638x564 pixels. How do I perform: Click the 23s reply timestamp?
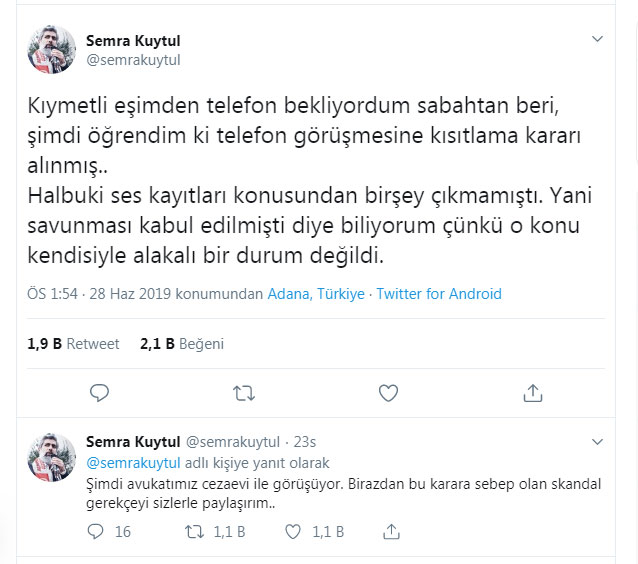pyautogui.click(x=305, y=442)
